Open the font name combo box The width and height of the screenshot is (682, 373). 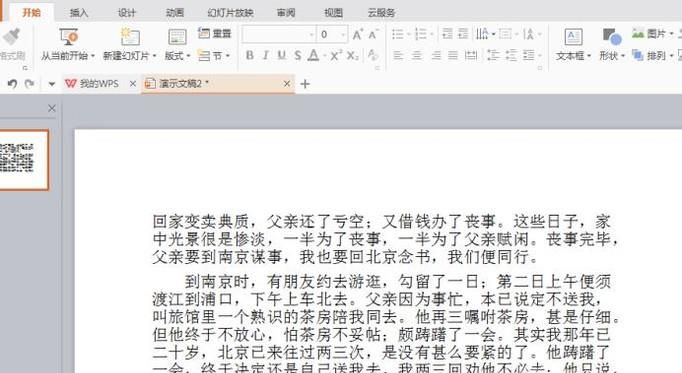click(278, 34)
